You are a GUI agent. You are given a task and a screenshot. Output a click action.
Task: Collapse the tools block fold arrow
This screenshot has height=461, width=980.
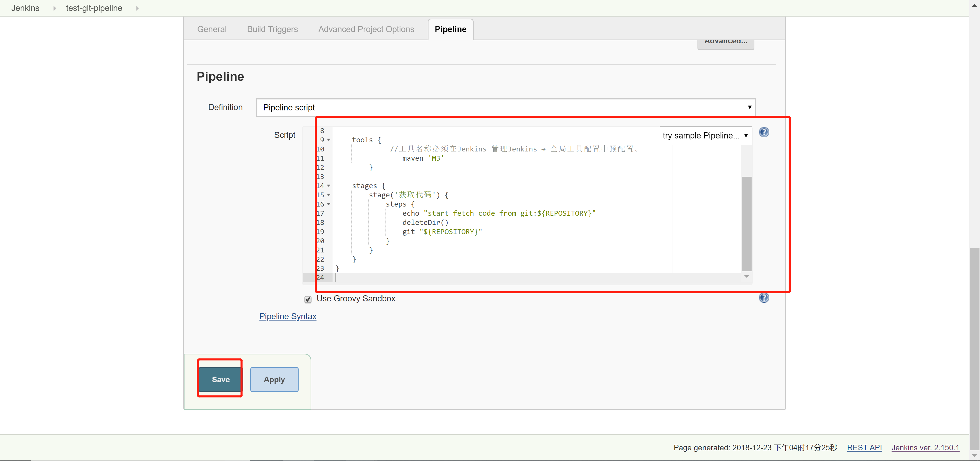click(x=329, y=140)
